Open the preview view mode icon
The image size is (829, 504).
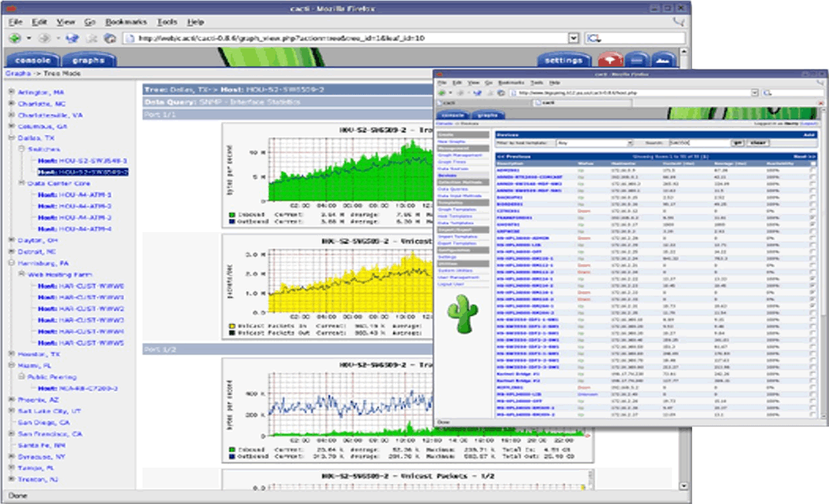click(663, 61)
